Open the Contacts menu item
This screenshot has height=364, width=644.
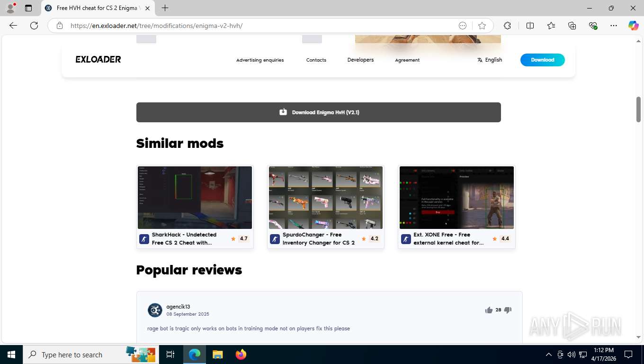[316, 60]
